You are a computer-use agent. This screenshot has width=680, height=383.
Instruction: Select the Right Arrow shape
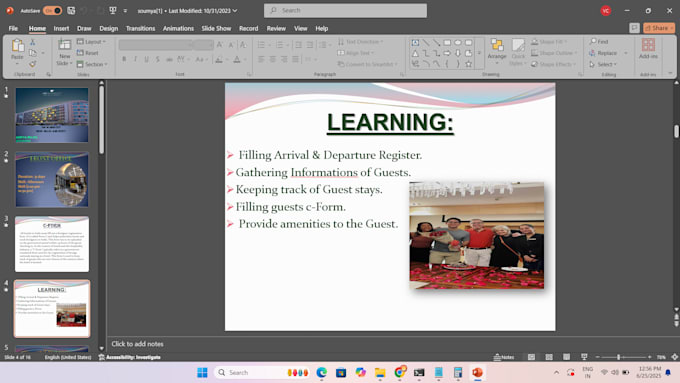447,53
